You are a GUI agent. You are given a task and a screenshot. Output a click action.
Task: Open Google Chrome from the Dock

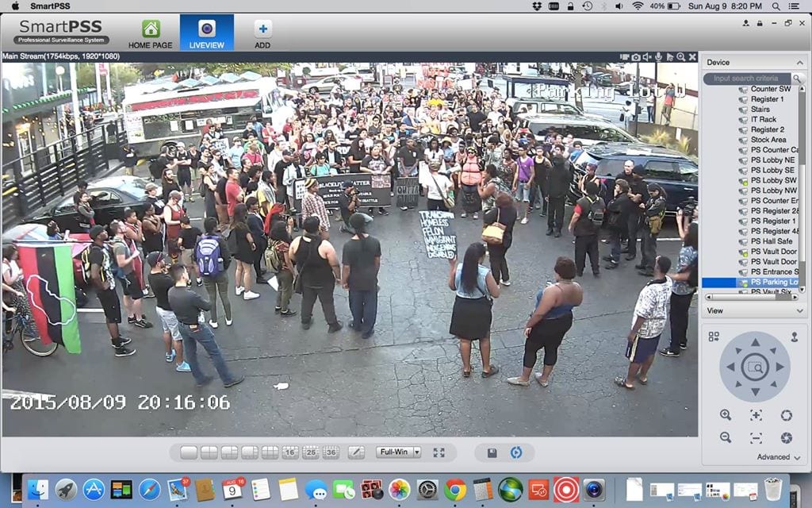[x=455, y=490]
